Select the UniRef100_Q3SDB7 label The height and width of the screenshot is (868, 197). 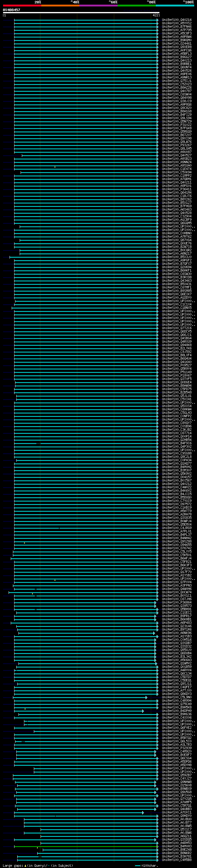click(176, 643)
